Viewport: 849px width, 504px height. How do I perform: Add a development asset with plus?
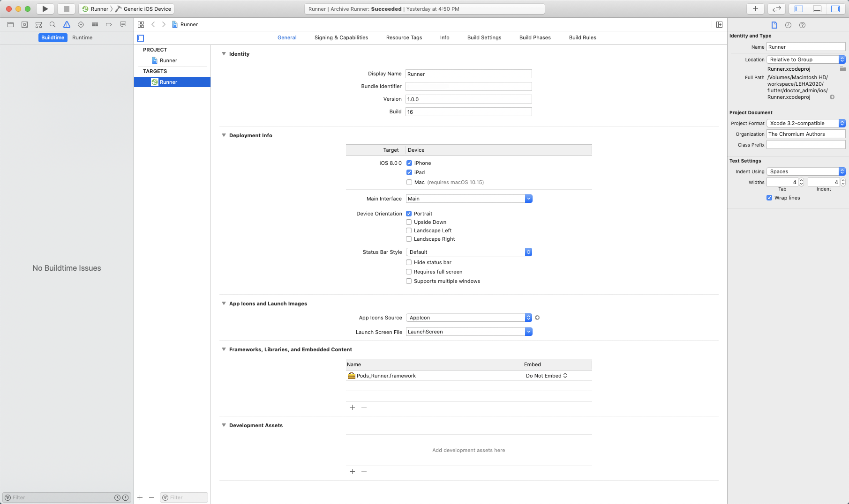pos(352,471)
